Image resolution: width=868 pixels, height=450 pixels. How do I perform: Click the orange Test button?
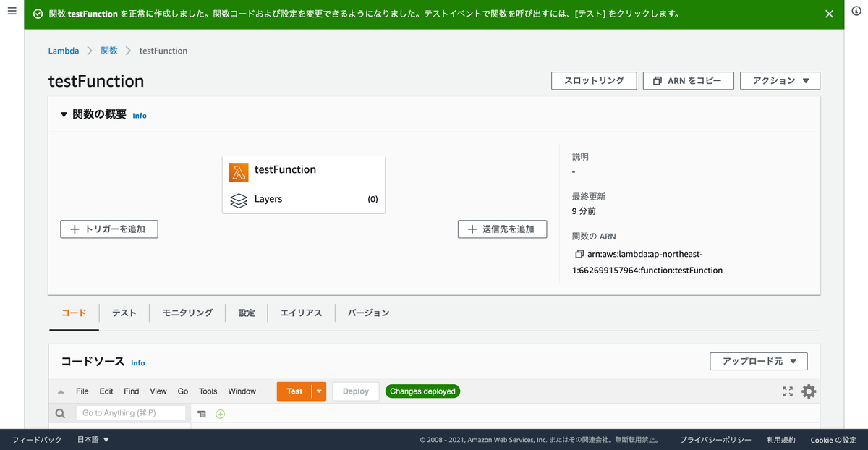294,391
